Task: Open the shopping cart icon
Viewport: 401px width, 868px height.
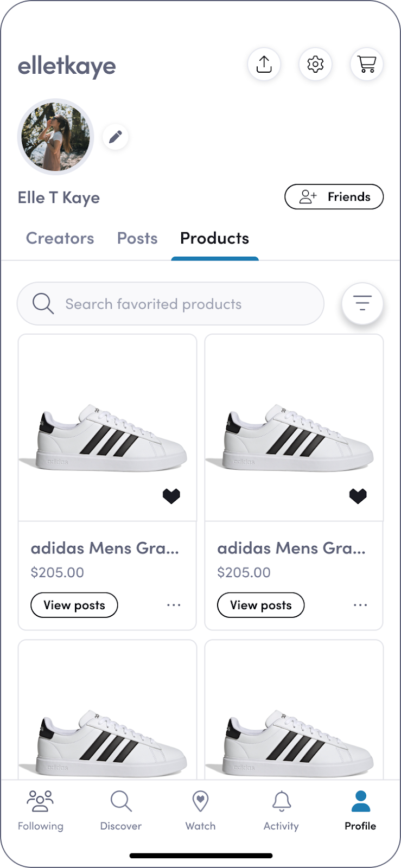Action: [x=367, y=64]
